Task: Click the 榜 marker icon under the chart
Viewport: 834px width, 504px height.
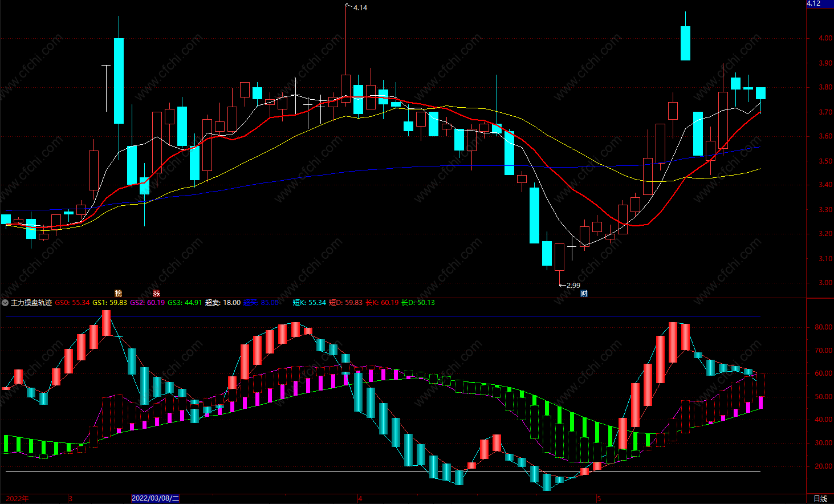Action: [x=118, y=294]
